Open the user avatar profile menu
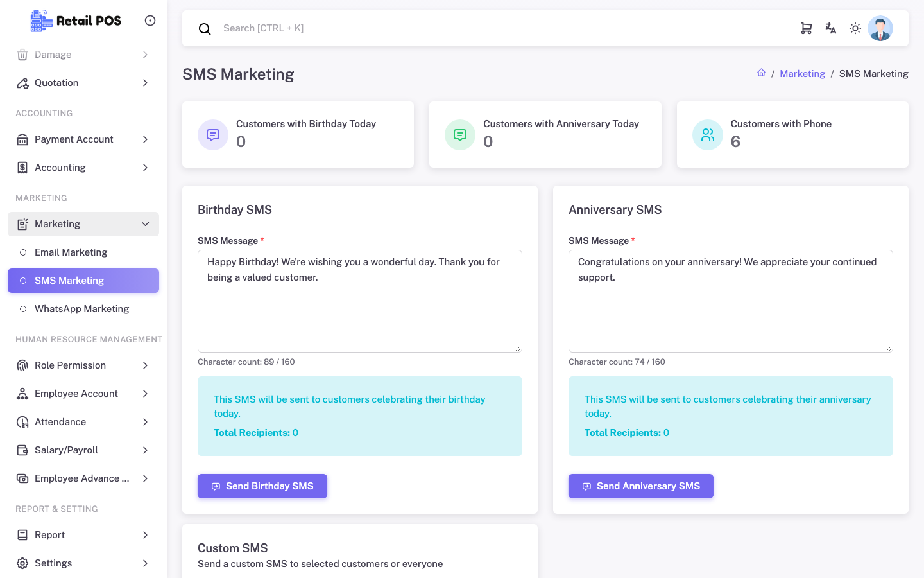 click(x=880, y=28)
